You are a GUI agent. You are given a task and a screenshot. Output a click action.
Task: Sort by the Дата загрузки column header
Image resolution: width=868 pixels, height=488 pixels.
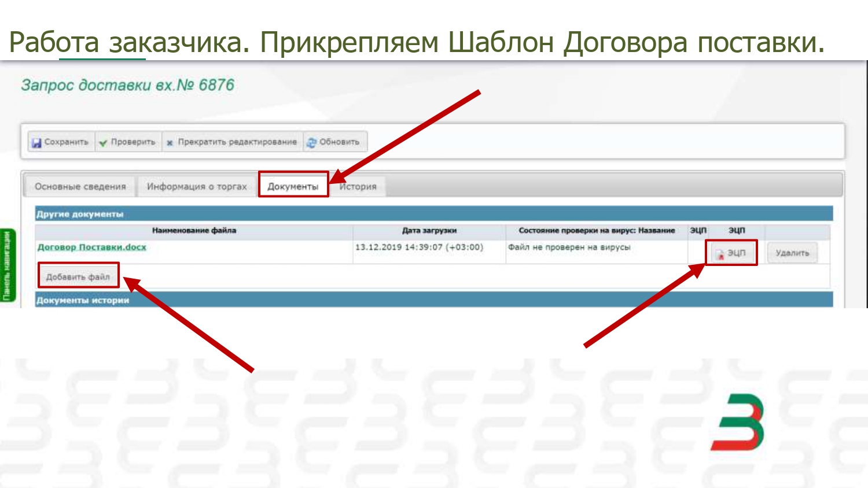[x=429, y=231]
